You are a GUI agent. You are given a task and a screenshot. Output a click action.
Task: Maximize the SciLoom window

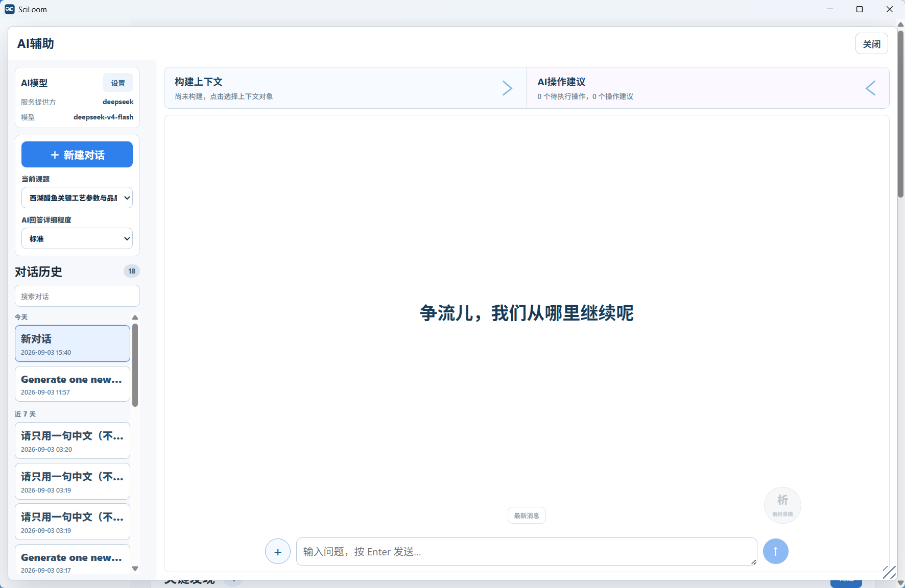(x=860, y=9)
